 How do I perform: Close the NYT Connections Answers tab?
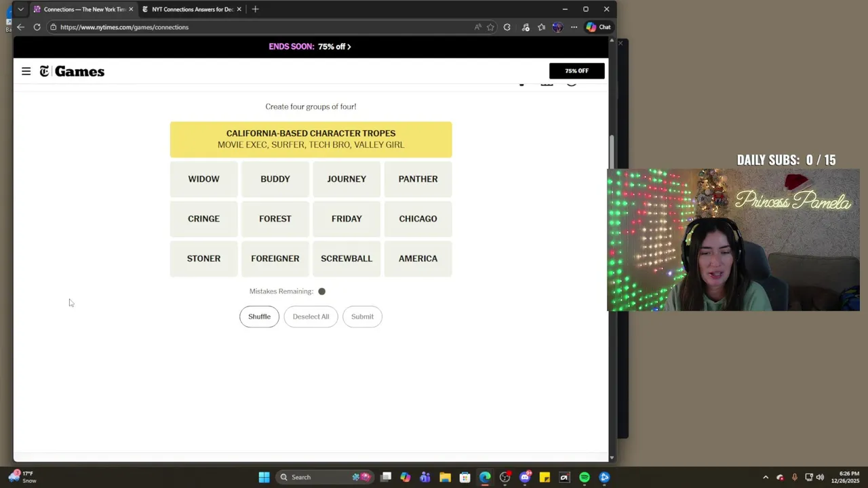click(x=239, y=9)
